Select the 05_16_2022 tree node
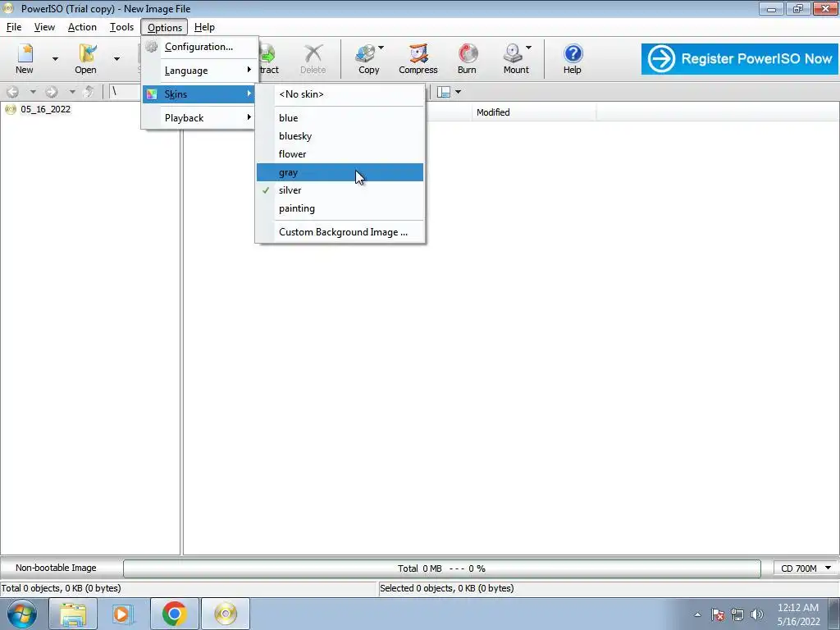Image resolution: width=840 pixels, height=630 pixels. click(x=46, y=109)
